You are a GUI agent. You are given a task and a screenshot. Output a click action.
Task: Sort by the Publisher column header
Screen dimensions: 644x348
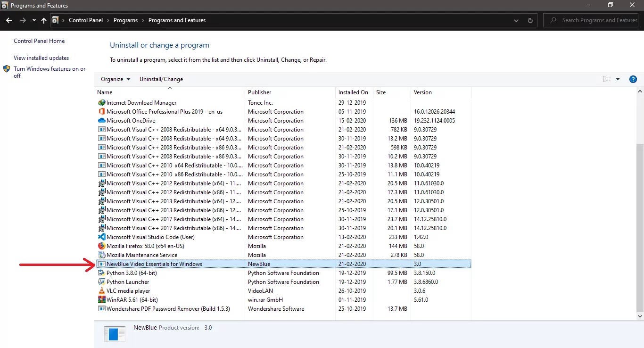pyautogui.click(x=290, y=92)
